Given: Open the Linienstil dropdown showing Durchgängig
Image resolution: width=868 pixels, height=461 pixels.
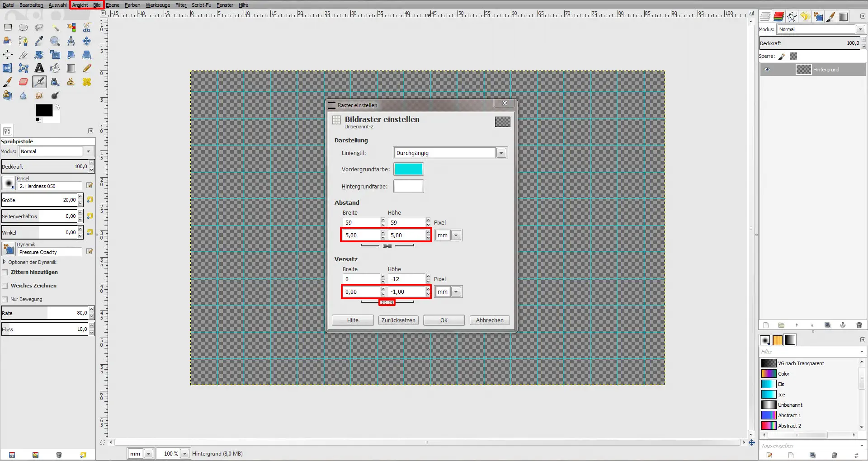Looking at the screenshot, I should [x=501, y=153].
